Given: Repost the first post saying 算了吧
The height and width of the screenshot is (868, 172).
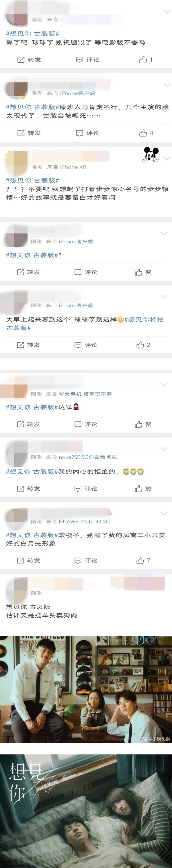Looking at the screenshot, I should [x=29, y=60].
